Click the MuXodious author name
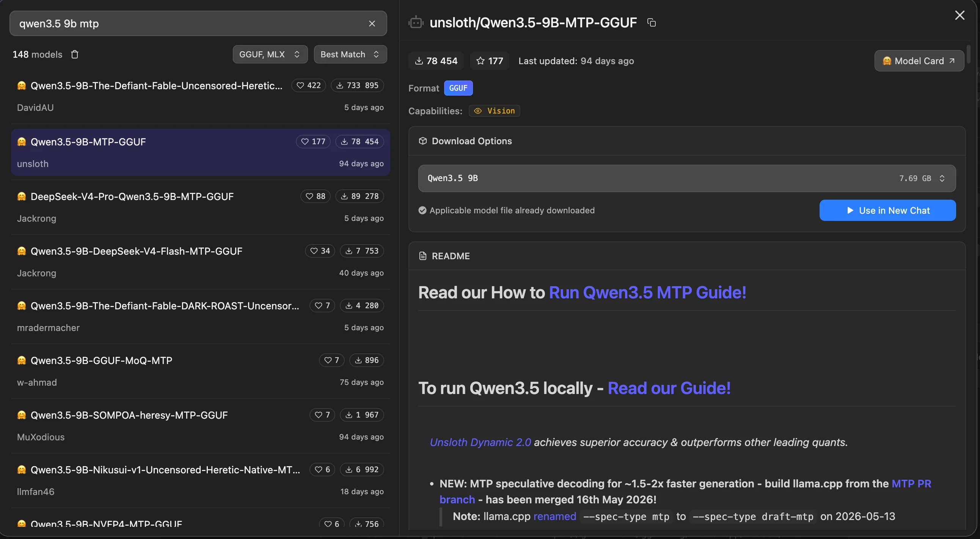Screen dimensions: 980x539 41,437
